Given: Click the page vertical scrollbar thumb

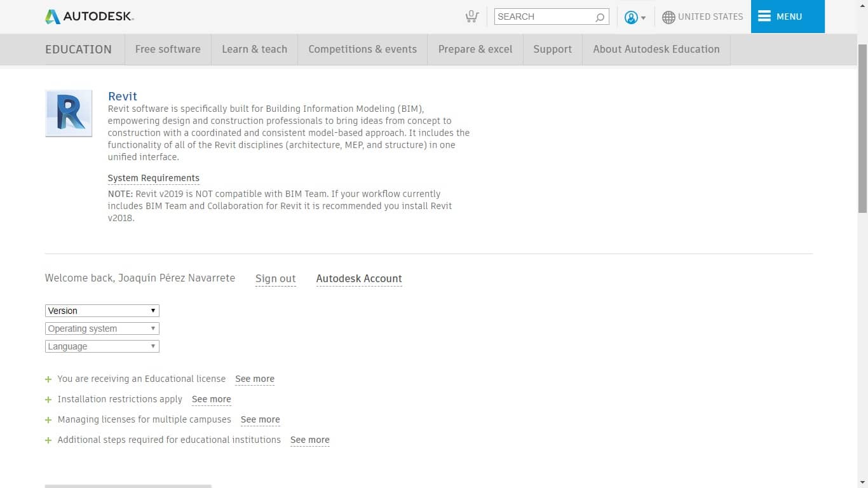Looking at the screenshot, I should pyautogui.click(x=862, y=128).
